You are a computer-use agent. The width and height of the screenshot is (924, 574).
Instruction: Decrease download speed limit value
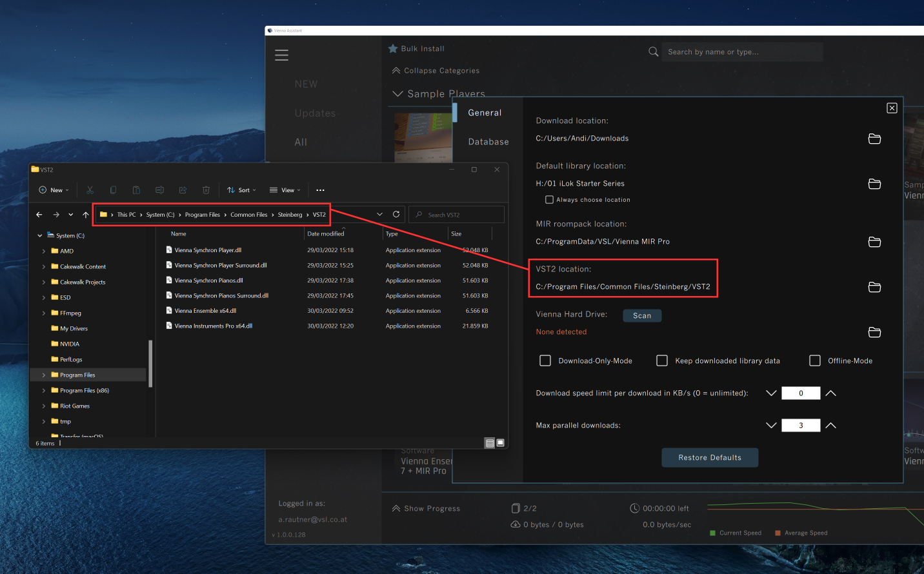pyautogui.click(x=771, y=393)
